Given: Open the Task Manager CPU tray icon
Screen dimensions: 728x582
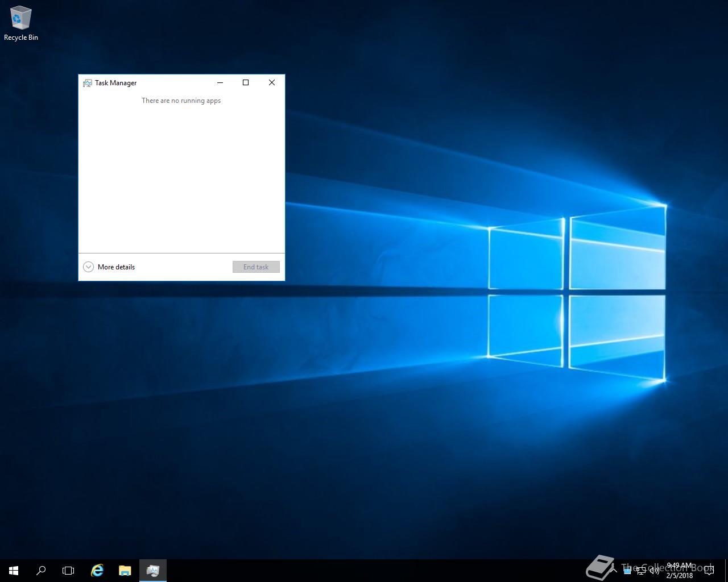Looking at the screenshot, I should tap(627, 571).
